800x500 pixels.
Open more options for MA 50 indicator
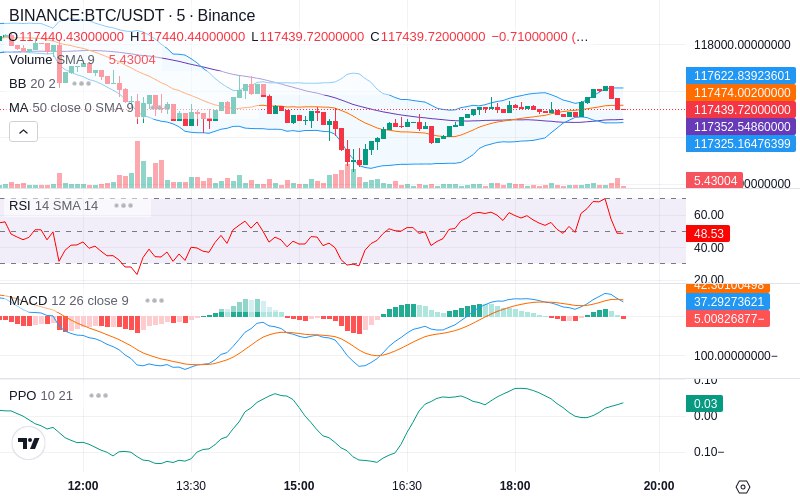[x=160, y=108]
